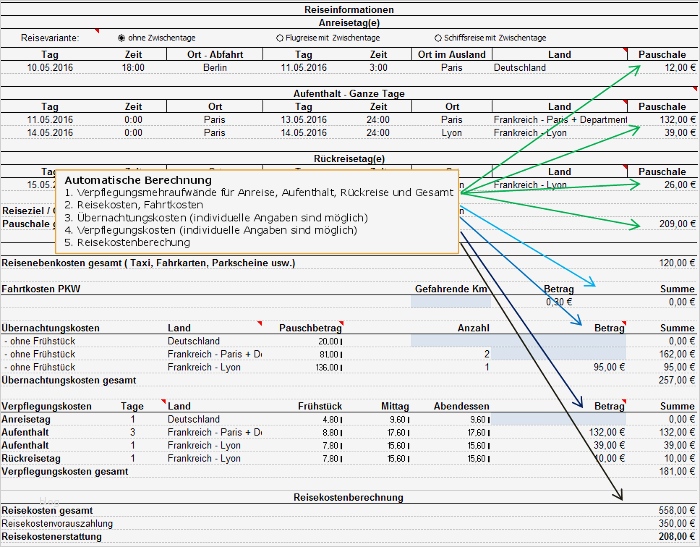Select Frankreich - Lyon overnight Betrag 95,00 €
Viewport: 700px width, 547px height.
coord(609,367)
